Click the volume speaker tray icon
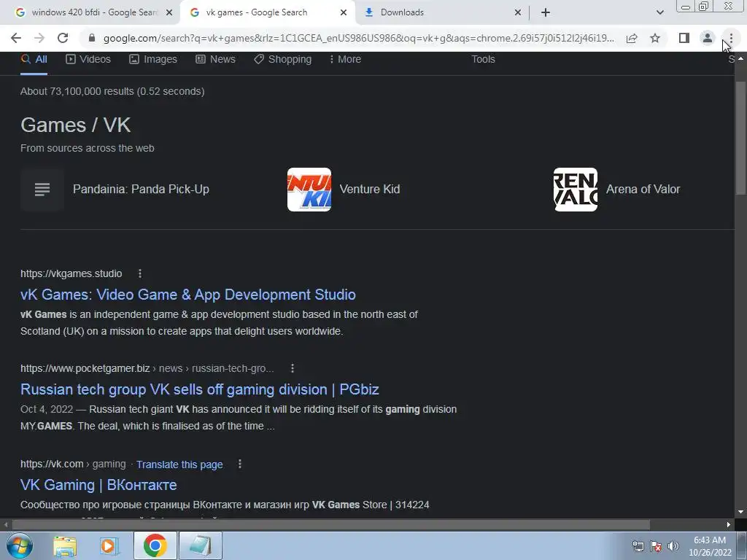The height and width of the screenshot is (560, 747). pyautogui.click(x=673, y=546)
